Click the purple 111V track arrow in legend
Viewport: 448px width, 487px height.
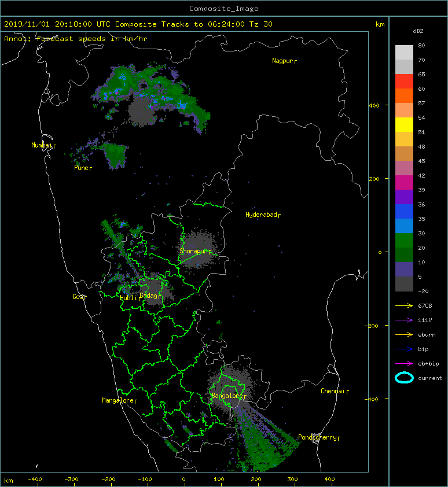[404, 320]
